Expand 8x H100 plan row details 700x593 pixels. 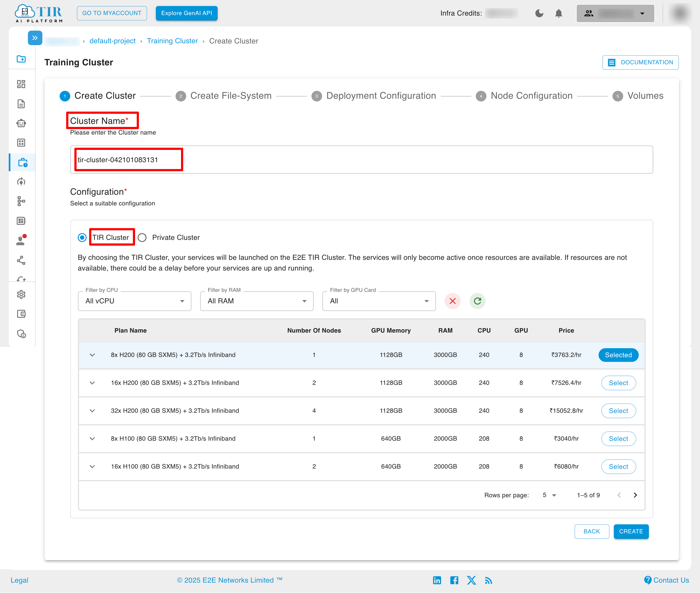(92, 438)
